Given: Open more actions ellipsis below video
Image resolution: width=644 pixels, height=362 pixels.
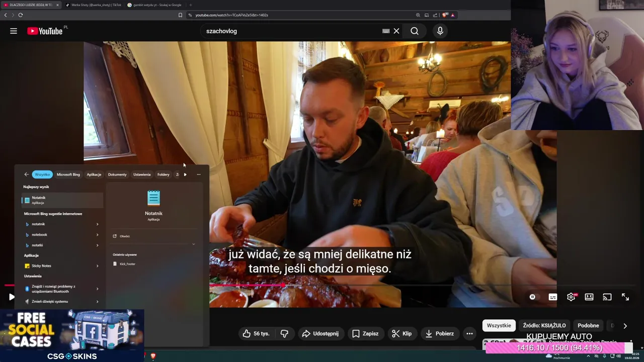Looking at the screenshot, I should 469,333.
